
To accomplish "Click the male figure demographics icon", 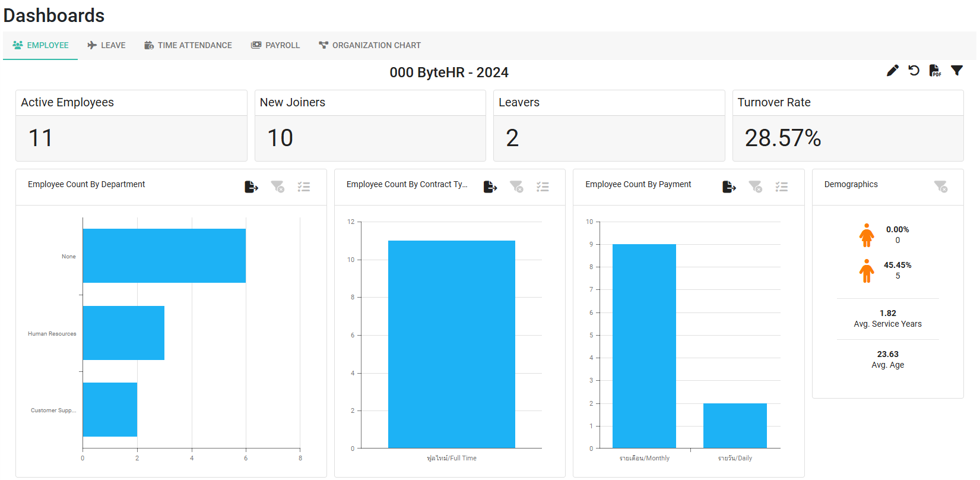I will click(x=867, y=271).
